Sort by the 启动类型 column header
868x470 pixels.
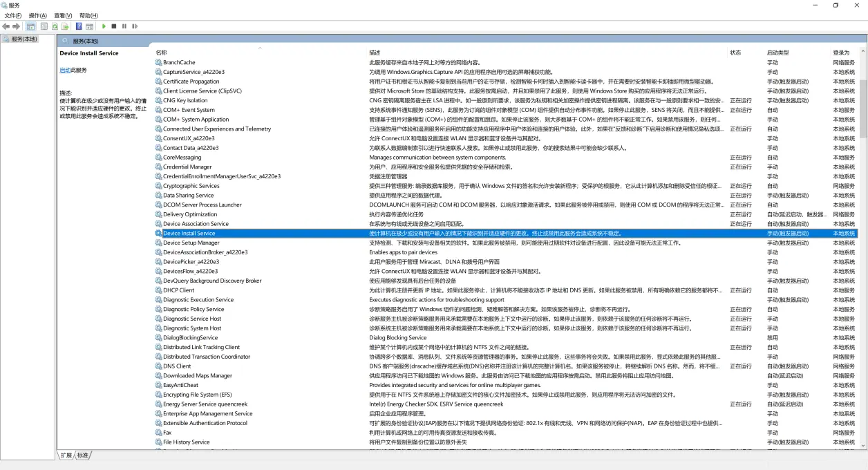tap(777, 53)
